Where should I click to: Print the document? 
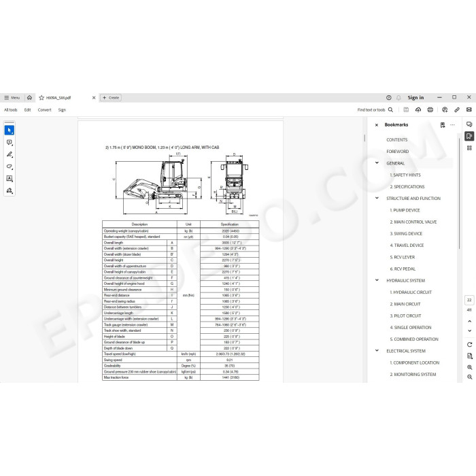pos(430,110)
